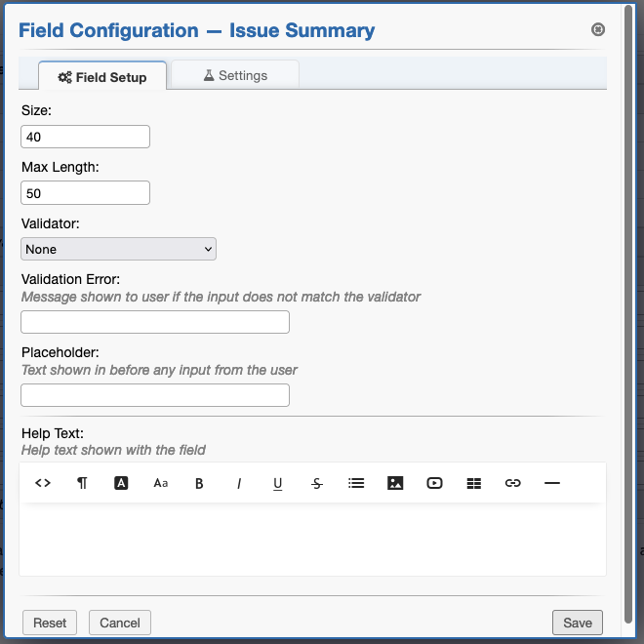Insert a list in Help Text
This screenshot has height=644, width=644.
[x=356, y=483]
